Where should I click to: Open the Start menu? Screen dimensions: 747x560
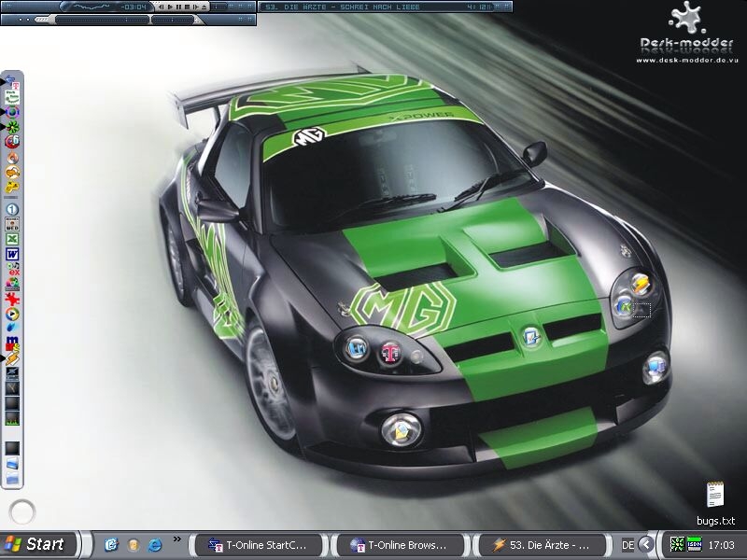point(38,544)
